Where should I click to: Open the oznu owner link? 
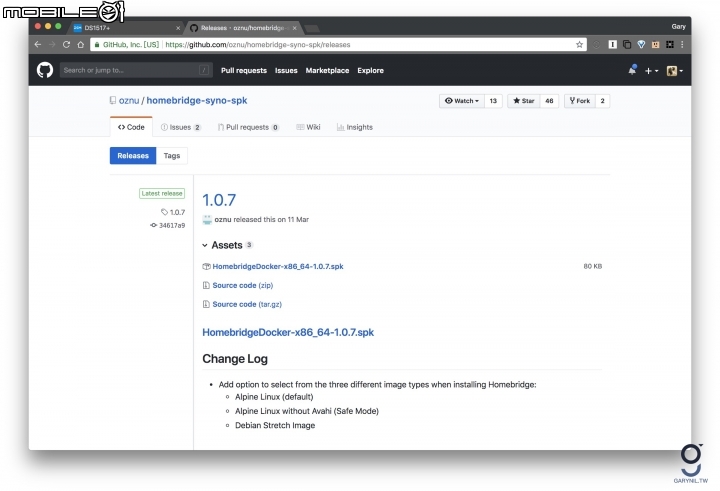point(129,101)
